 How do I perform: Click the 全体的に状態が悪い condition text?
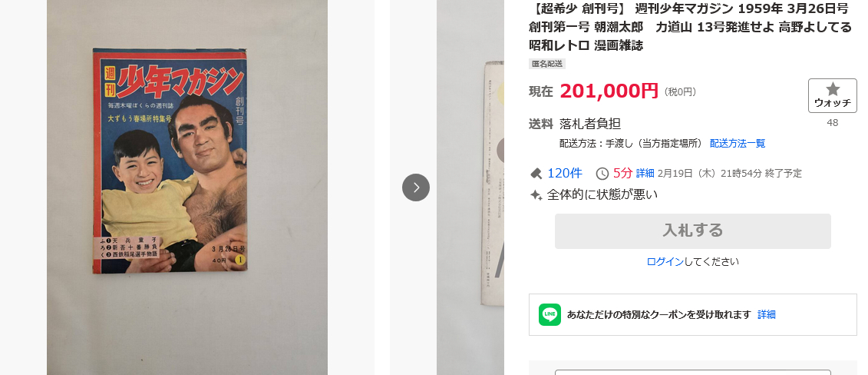[x=602, y=195]
